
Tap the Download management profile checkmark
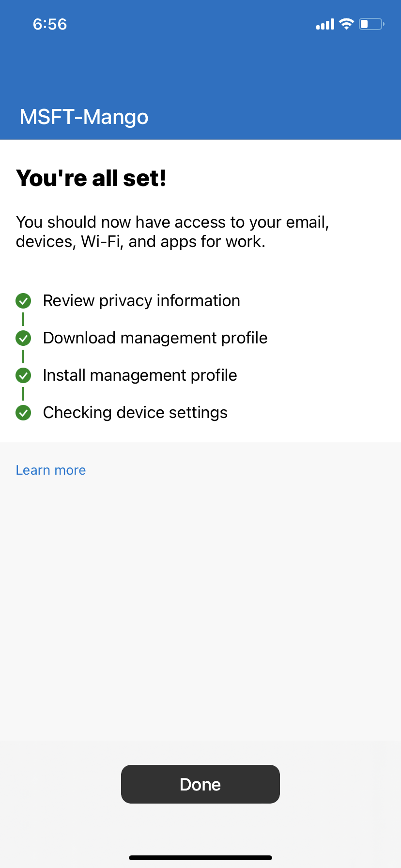click(x=23, y=338)
